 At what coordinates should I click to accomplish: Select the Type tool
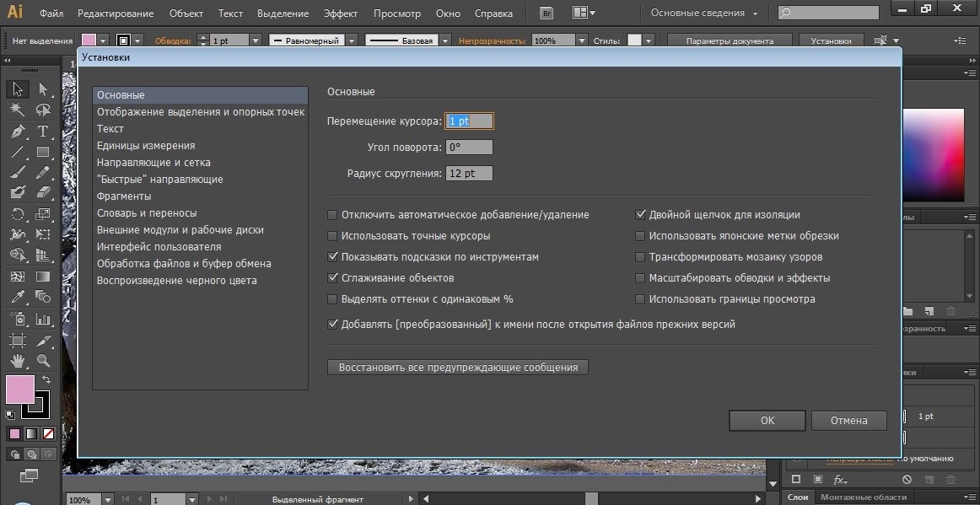click(x=43, y=132)
